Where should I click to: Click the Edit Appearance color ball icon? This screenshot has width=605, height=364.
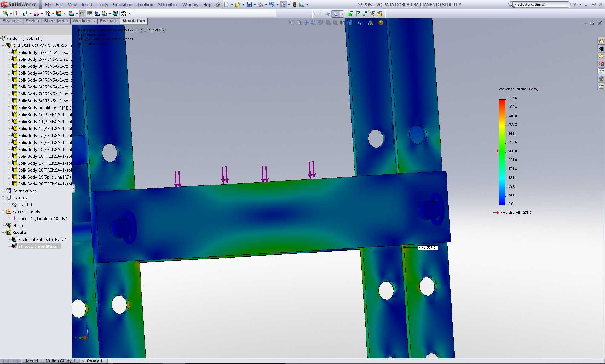click(371, 23)
